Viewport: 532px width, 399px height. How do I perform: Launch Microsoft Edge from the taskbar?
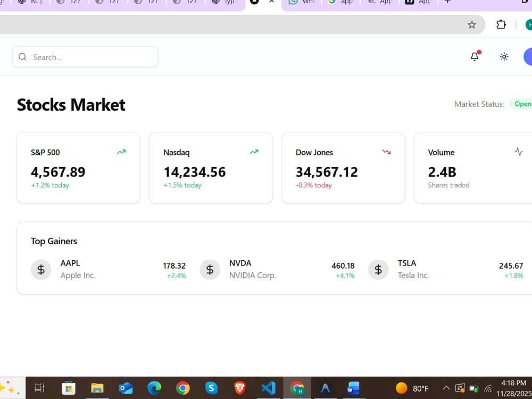pos(154,388)
